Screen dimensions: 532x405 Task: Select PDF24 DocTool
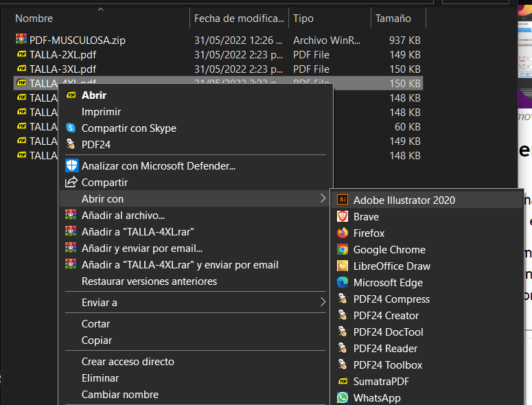[x=426, y=332]
